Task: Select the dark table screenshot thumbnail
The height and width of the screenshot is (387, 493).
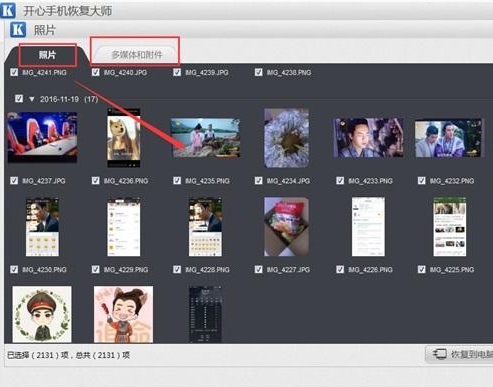Action: tap(205, 314)
